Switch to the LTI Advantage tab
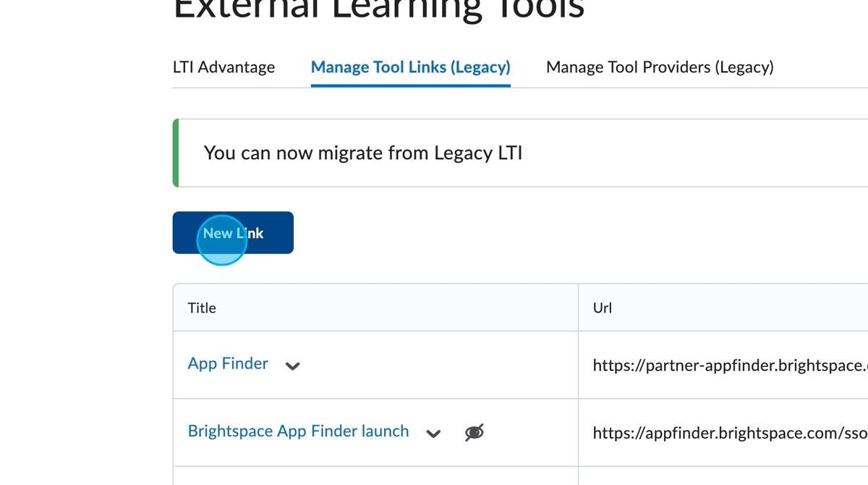 (224, 67)
